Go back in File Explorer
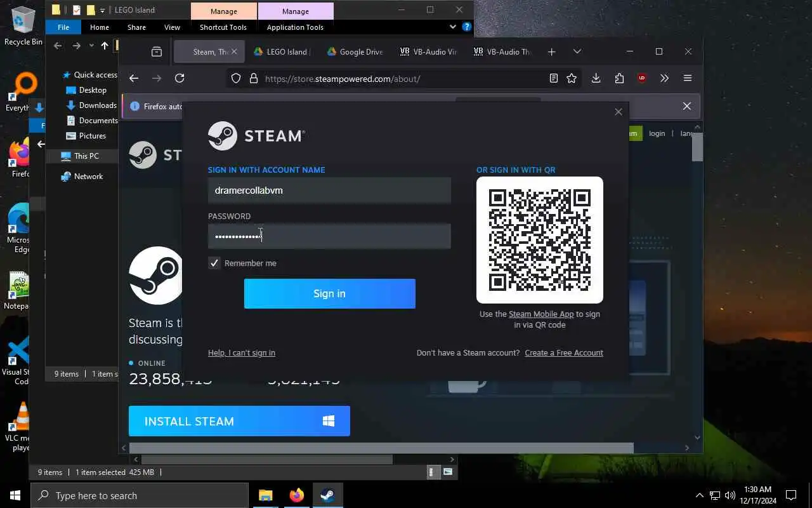This screenshot has height=508, width=812. [x=58, y=46]
